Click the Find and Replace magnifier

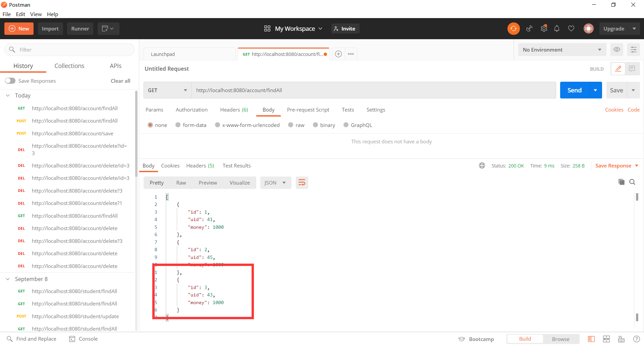[10, 339]
